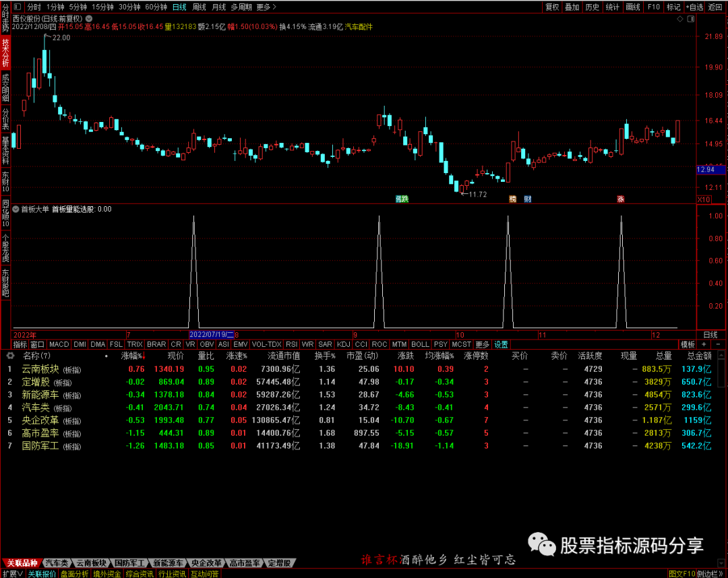This screenshot has height=578, width=728.
Task: Open 技术分析 side tab
Action: click(5, 53)
